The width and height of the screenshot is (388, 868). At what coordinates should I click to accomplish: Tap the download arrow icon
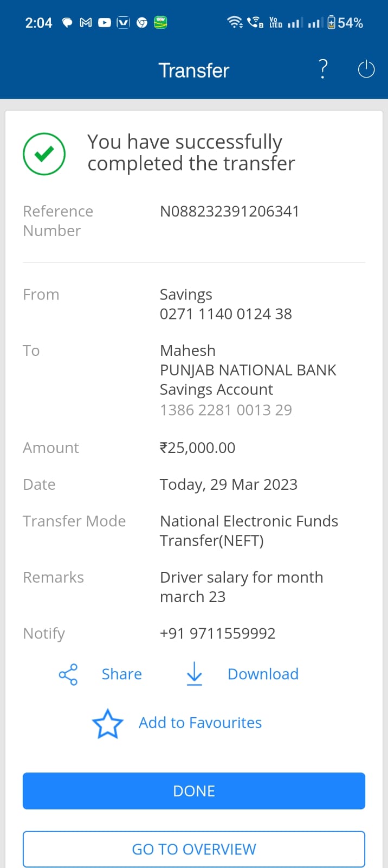point(194,674)
